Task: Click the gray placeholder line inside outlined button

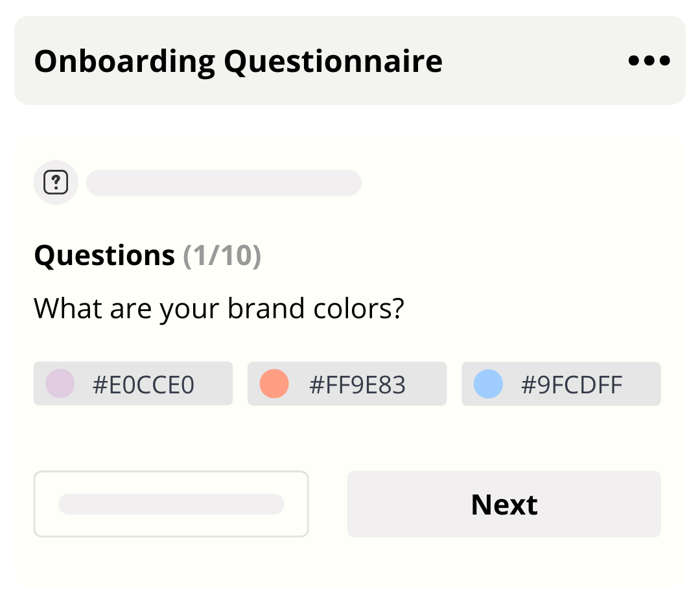Action: (171, 504)
